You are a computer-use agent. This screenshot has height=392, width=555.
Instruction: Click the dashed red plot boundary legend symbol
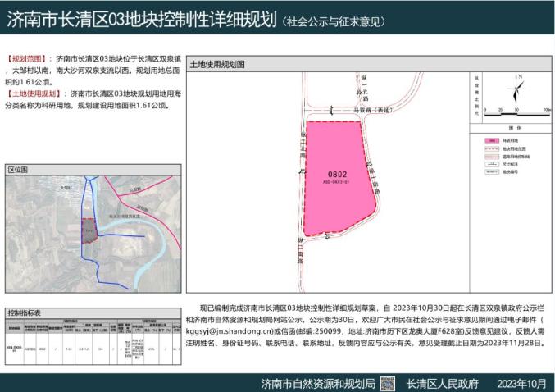tap(490, 148)
